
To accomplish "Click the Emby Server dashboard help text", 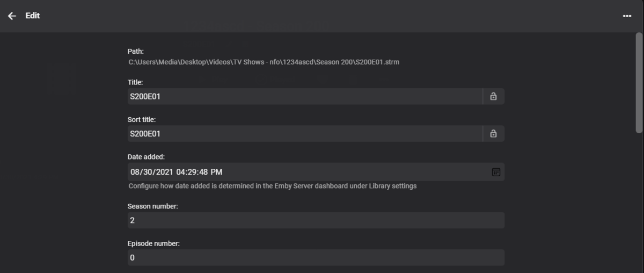I will tap(273, 186).
